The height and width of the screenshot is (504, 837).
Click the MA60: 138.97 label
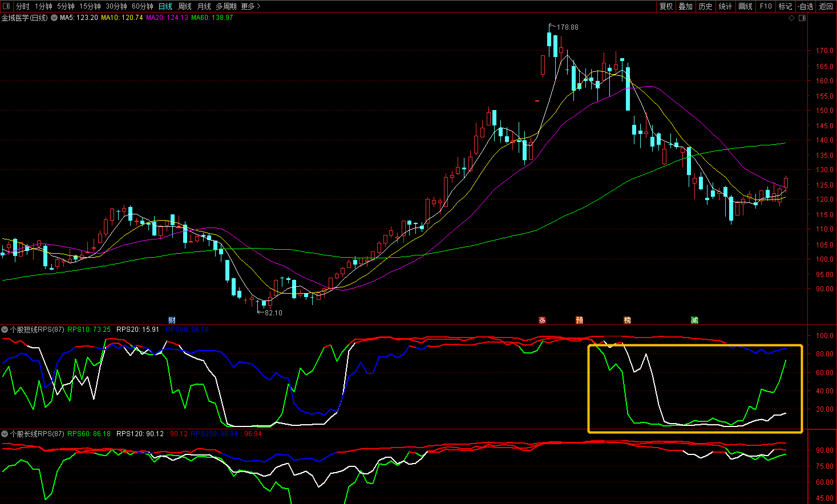pyautogui.click(x=212, y=18)
